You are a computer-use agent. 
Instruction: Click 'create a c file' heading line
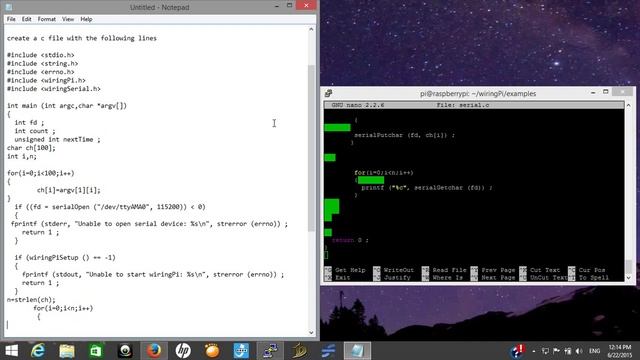(82, 38)
